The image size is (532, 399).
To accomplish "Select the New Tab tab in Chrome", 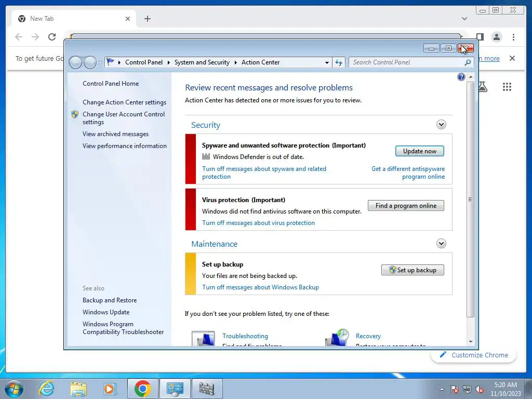I will pyautogui.click(x=74, y=19).
